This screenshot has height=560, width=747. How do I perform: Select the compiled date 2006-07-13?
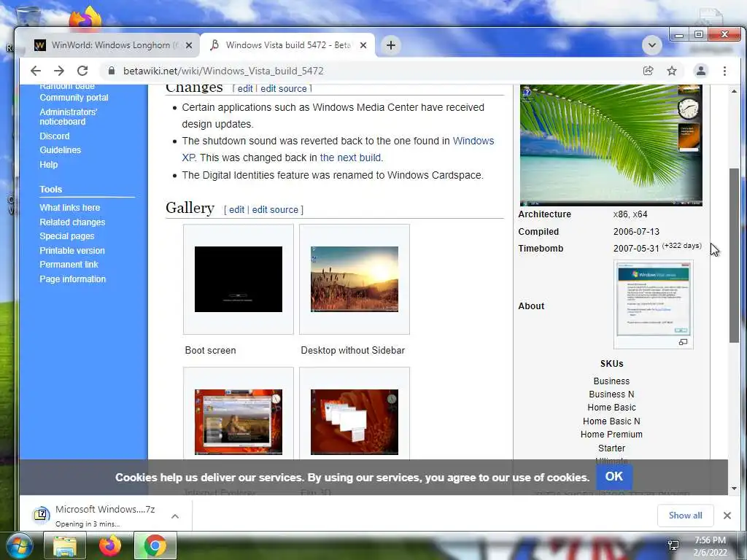coord(636,232)
